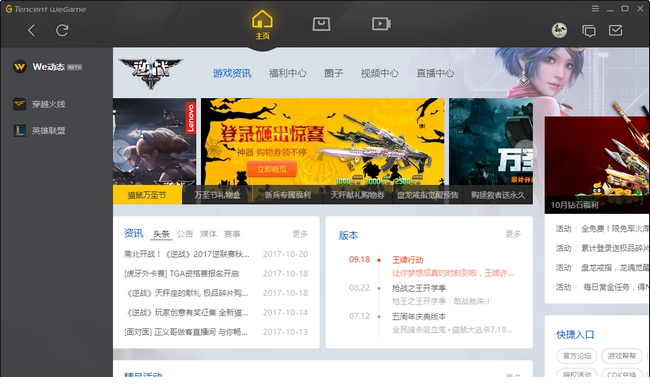Viewport: 650px width, 392px height.
Task: Click the 09.18 version date
Action: 359,259
